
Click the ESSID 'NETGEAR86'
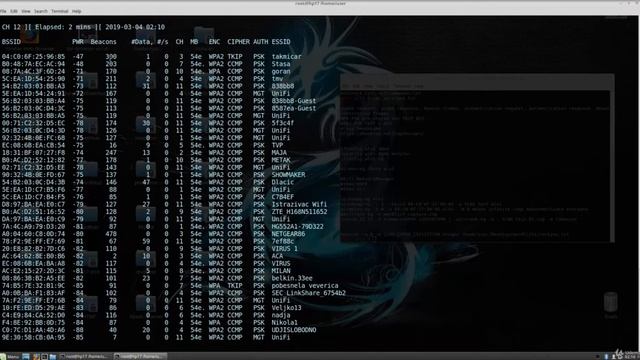289,234
